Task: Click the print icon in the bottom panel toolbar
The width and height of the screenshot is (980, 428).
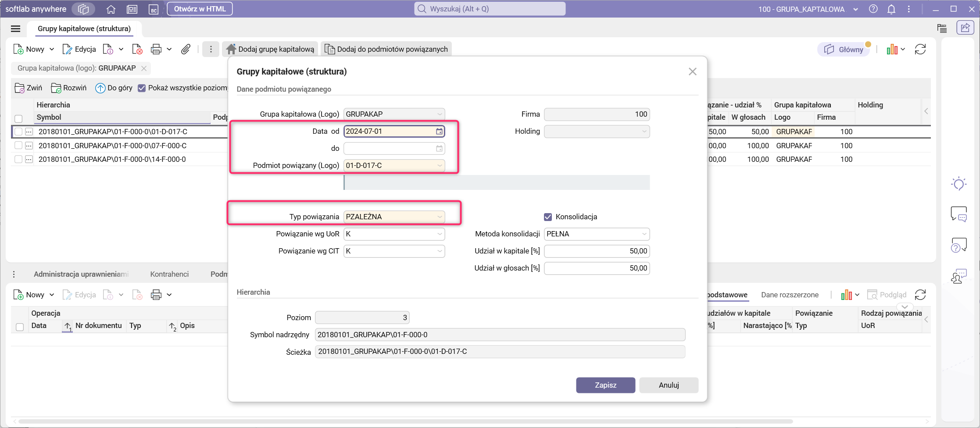Action: pos(156,295)
